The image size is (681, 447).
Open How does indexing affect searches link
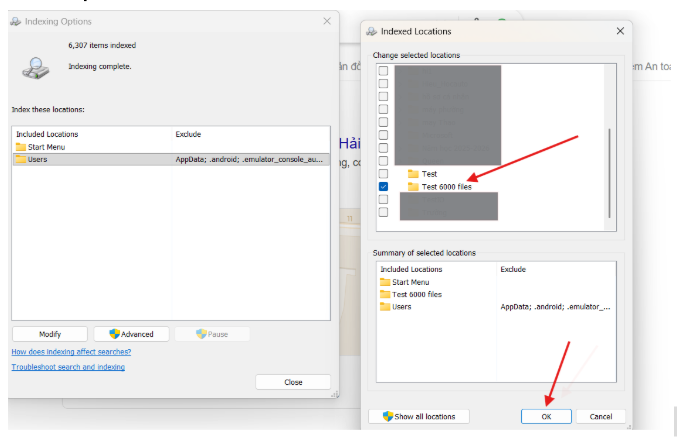[71, 352]
